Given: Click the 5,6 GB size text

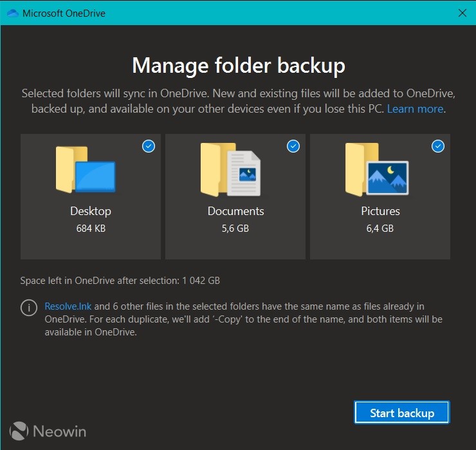Looking at the screenshot, I should click(x=235, y=228).
